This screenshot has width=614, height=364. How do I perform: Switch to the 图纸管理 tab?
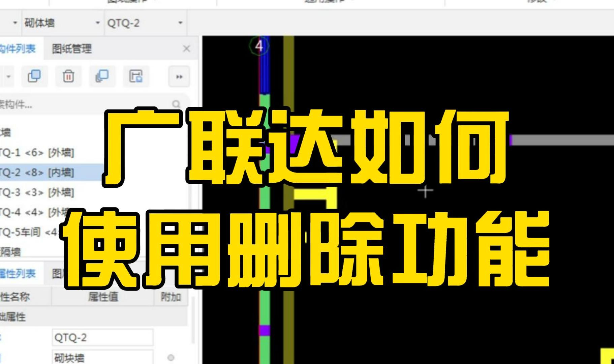(x=73, y=49)
